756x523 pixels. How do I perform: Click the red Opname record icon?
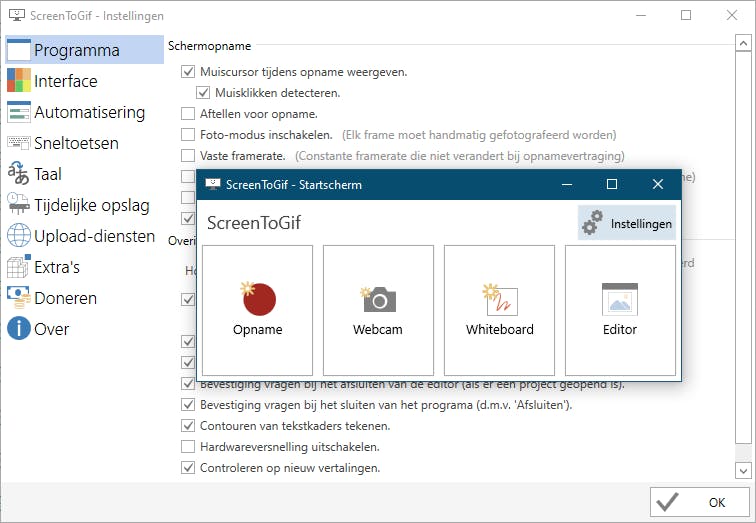tap(258, 299)
